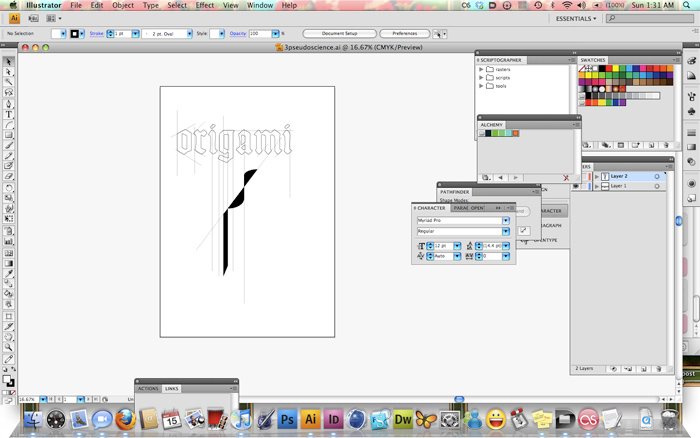Screen dimensions: 700x438
Task: Select the Column Graph tool
Action: (x=8, y=241)
